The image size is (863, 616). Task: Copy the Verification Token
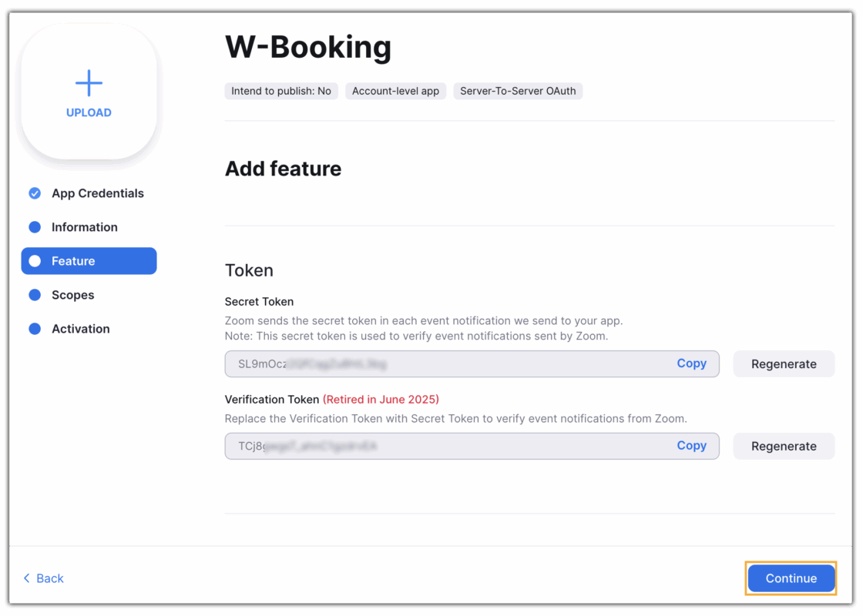(691, 445)
